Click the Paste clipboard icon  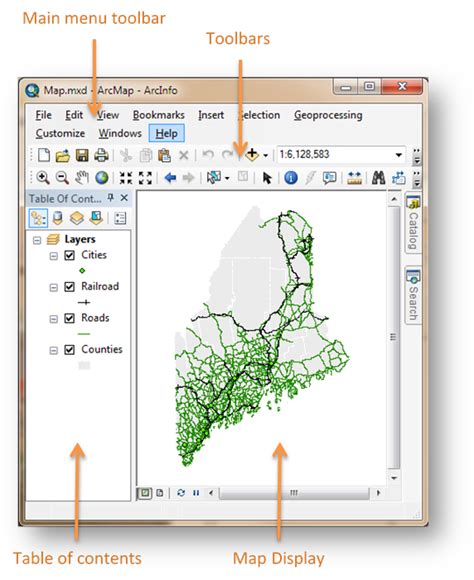coord(164,155)
